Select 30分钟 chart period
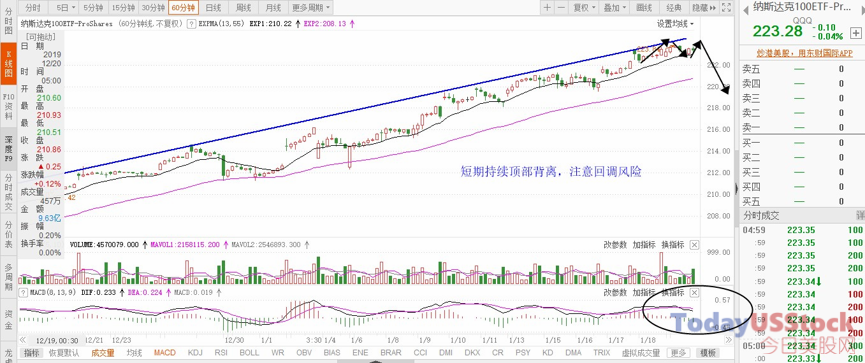 click(x=152, y=8)
